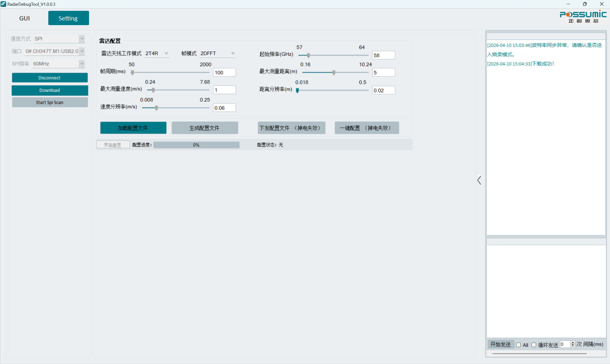Increment the send count spinner arrow
The width and height of the screenshot is (610, 364).
(x=573, y=342)
